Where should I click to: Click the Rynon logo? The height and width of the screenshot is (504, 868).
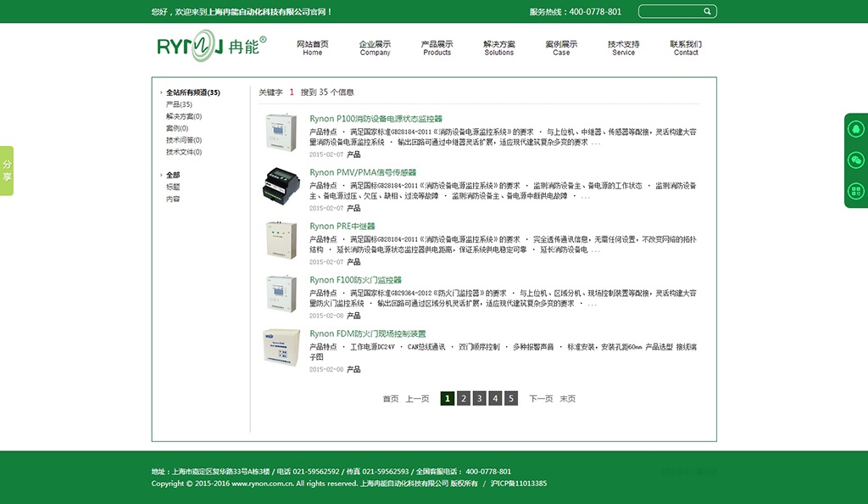point(211,46)
